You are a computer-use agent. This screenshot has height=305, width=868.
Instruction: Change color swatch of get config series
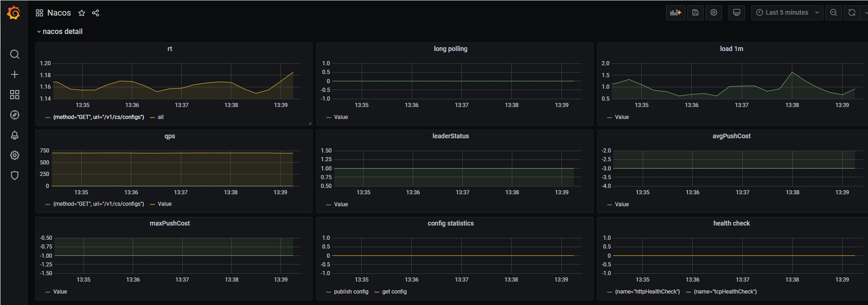377,292
